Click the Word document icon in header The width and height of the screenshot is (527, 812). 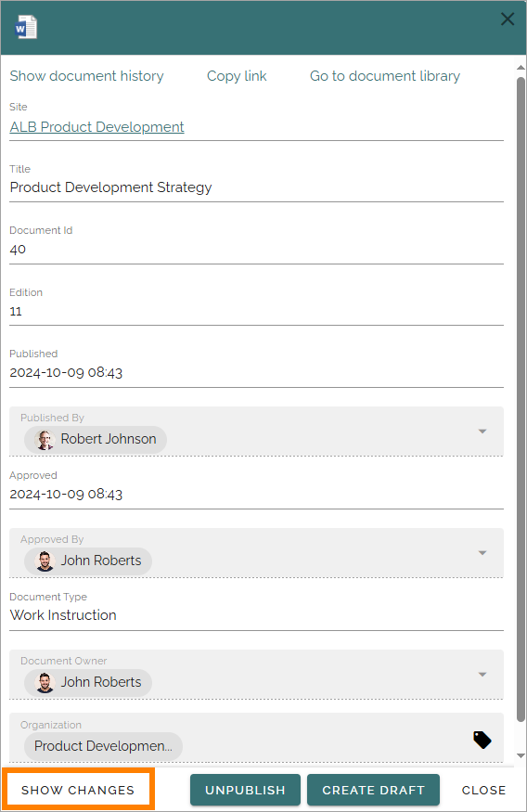[x=26, y=27]
